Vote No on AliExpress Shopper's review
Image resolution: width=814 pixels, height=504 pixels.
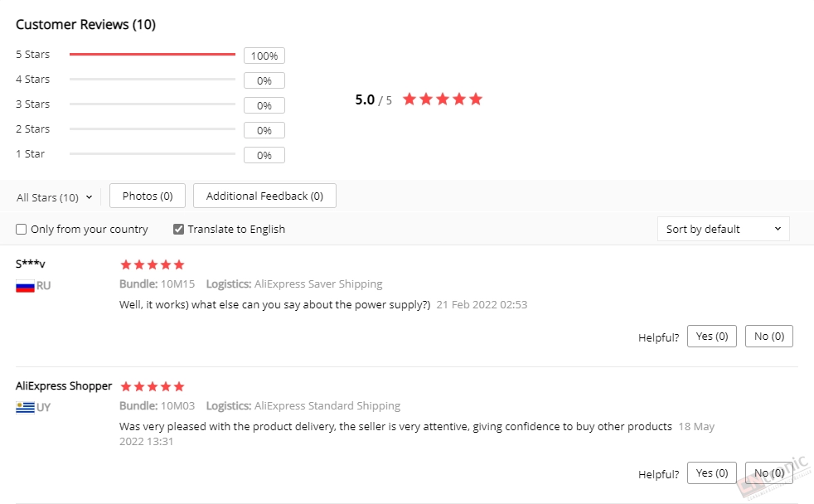[769, 472]
